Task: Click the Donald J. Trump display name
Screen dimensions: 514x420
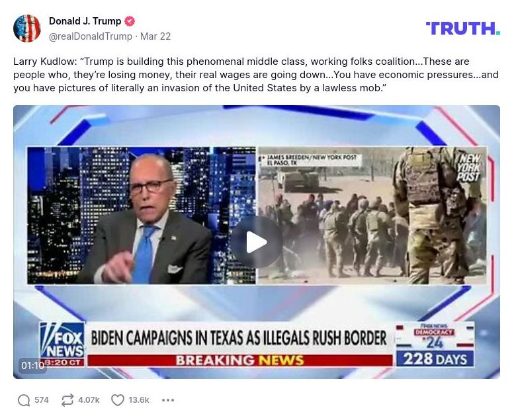Action: (85, 21)
